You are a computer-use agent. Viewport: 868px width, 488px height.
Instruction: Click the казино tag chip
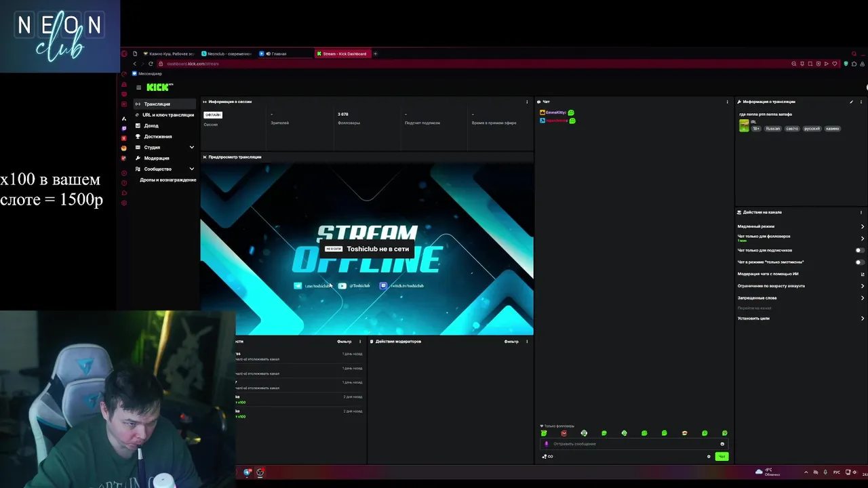(x=833, y=129)
